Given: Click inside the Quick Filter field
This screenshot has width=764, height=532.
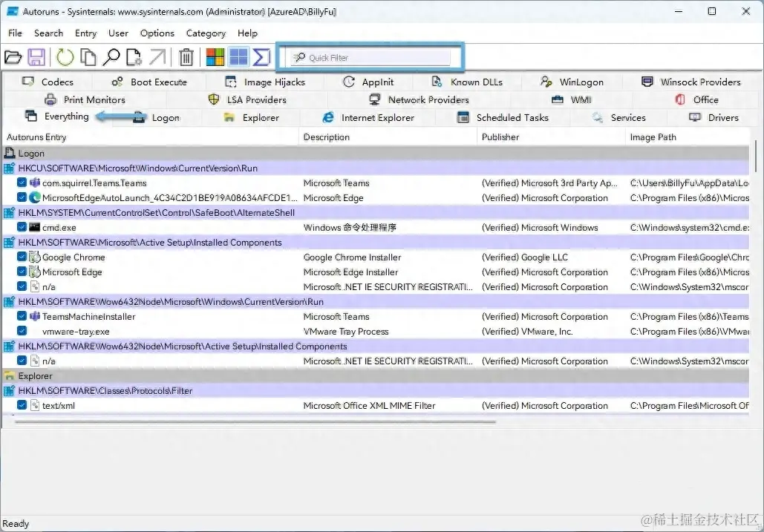Looking at the screenshot, I should (370, 57).
